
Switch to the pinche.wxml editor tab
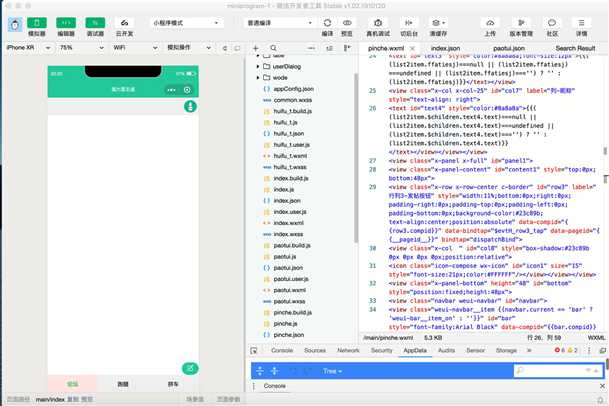pyautogui.click(x=386, y=48)
